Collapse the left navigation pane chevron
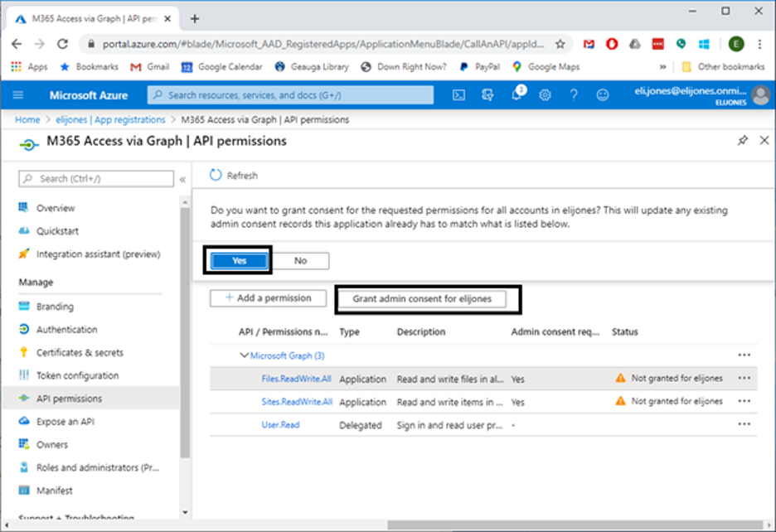Viewport: 776px width, 532px height. tap(182, 179)
